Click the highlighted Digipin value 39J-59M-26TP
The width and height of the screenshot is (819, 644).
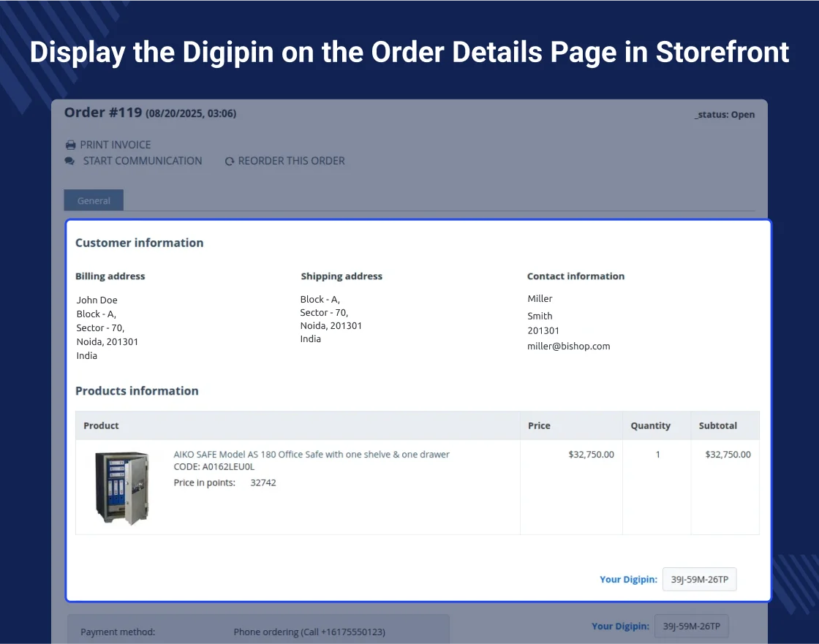(x=699, y=579)
